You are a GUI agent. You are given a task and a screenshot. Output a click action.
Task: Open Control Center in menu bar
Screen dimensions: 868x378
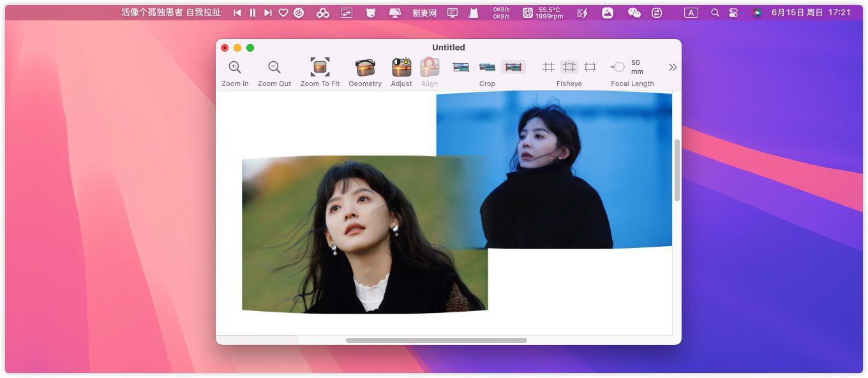(x=733, y=13)
